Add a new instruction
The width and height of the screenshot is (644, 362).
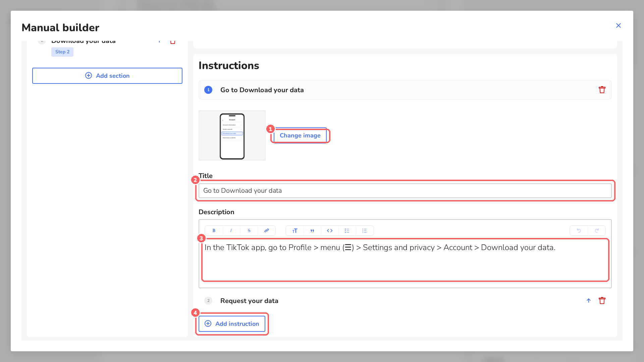tap(232, 324)
